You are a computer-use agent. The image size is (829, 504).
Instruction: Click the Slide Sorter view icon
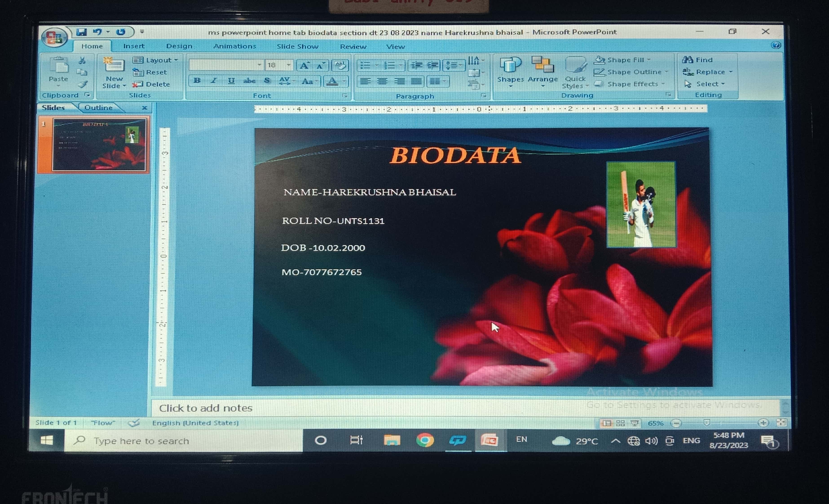620,423
